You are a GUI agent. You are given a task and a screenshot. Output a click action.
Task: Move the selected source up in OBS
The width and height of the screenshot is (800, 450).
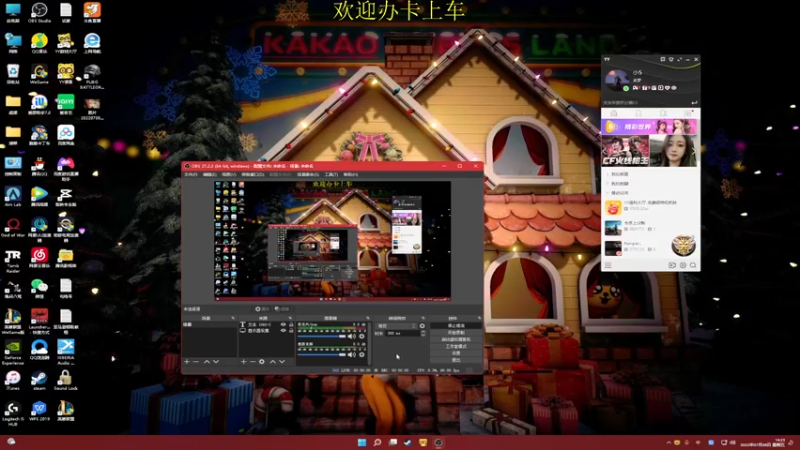pyautogui.click(x=272, y=362)
